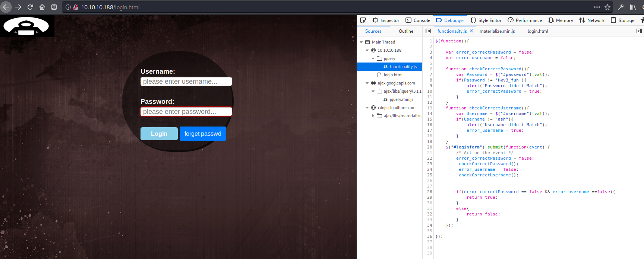Close the functionality.js source tab

(x=471, y=31)
